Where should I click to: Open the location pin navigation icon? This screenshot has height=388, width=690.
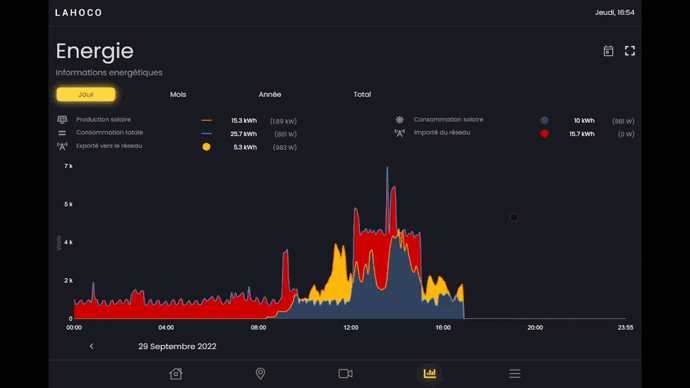click(x=260, y=373)
